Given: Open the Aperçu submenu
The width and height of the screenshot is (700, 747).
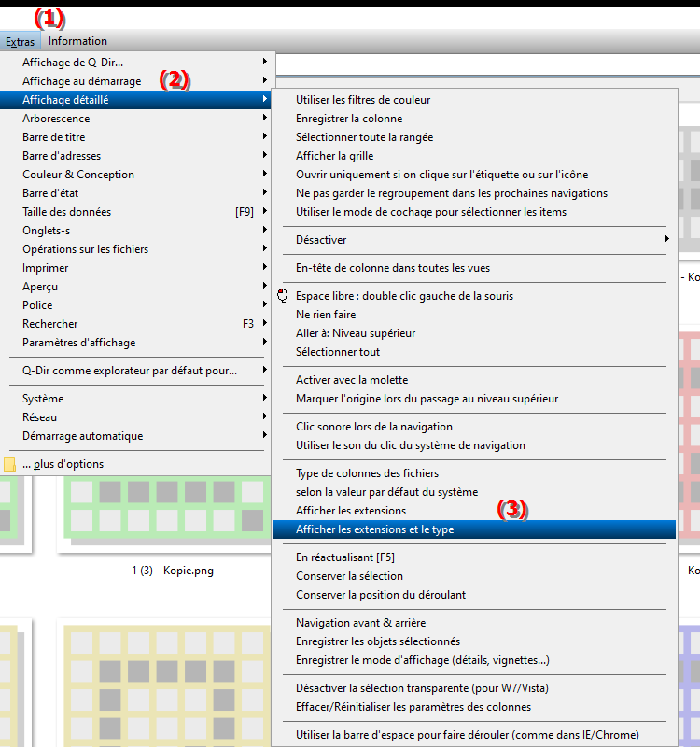Looking at the screenshot, I should point(135,287).
